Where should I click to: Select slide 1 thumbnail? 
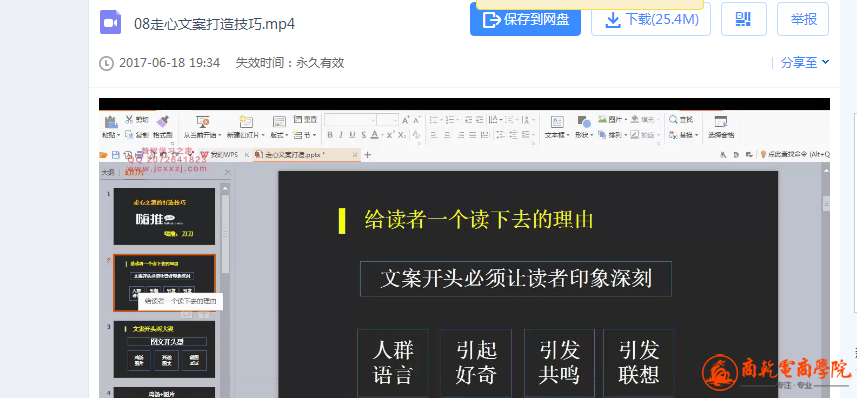[165, 216]
